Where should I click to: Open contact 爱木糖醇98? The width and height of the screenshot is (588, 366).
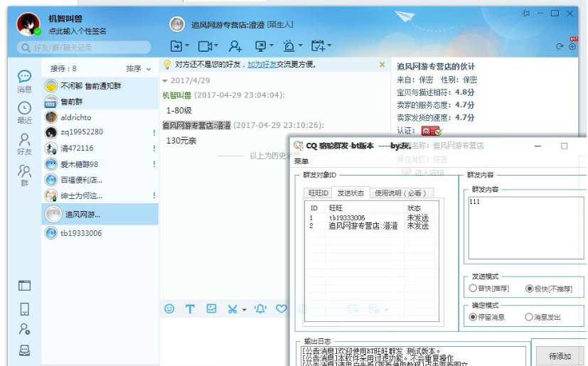click(100, 164)
